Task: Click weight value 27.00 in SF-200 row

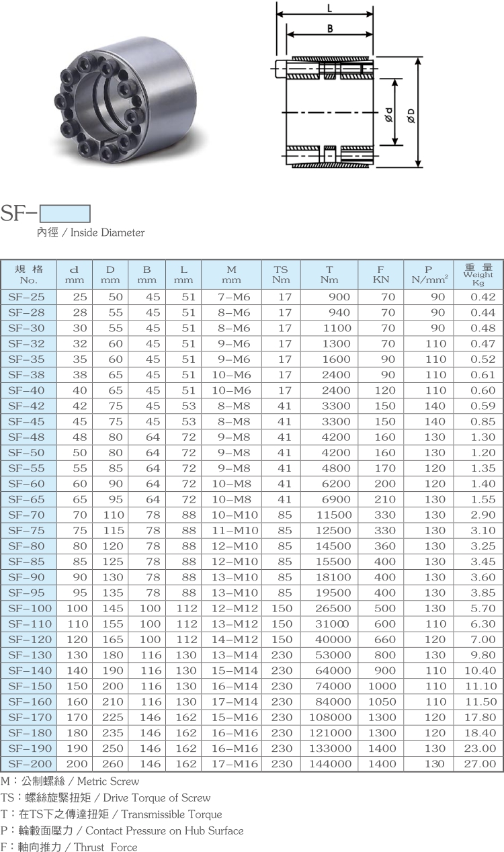Action: [479, 764]
